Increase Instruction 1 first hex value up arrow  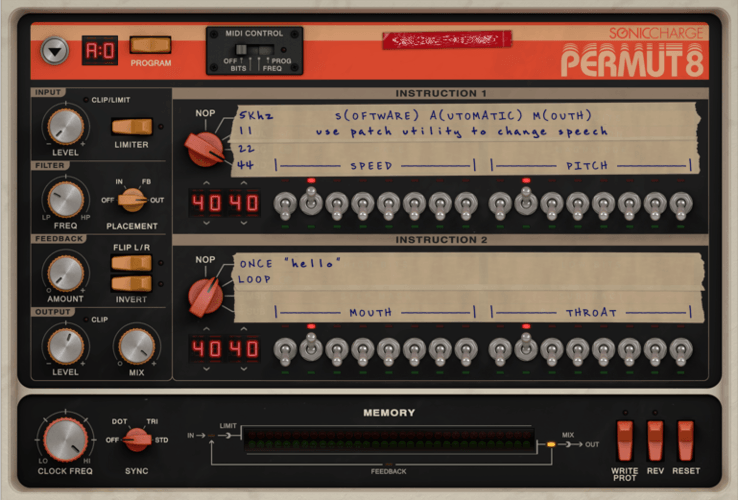tap(207, 183)
